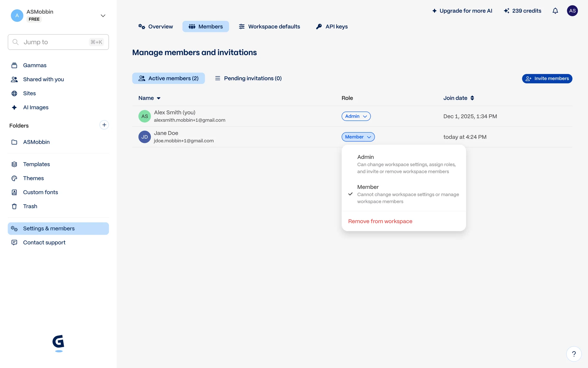Click the 239 credits indicator
The image size is (588, 368).
click(522, 11)
